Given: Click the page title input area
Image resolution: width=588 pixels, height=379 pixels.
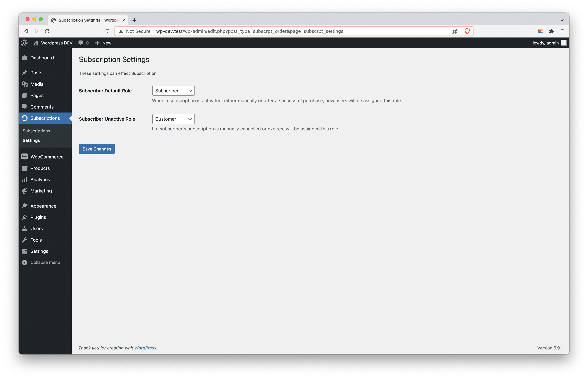Looking at the screenshot, I should pyautogui.click(x=114, y=59).
